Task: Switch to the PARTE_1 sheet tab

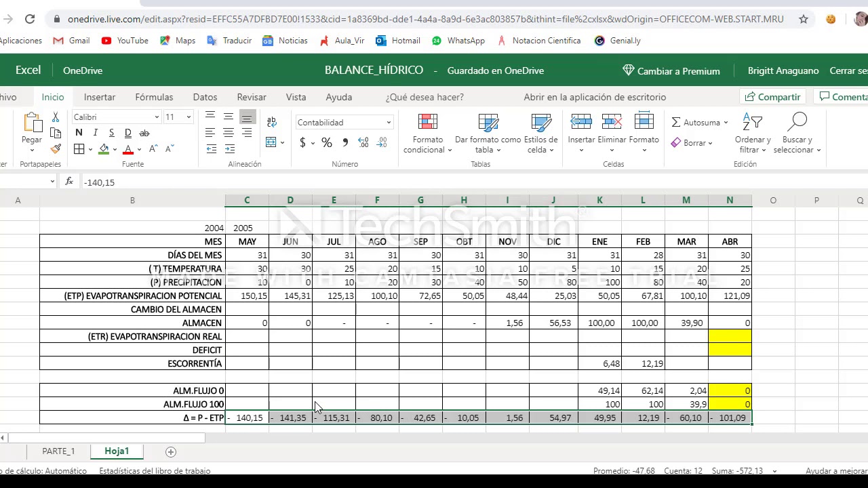Action: (58, 451)
